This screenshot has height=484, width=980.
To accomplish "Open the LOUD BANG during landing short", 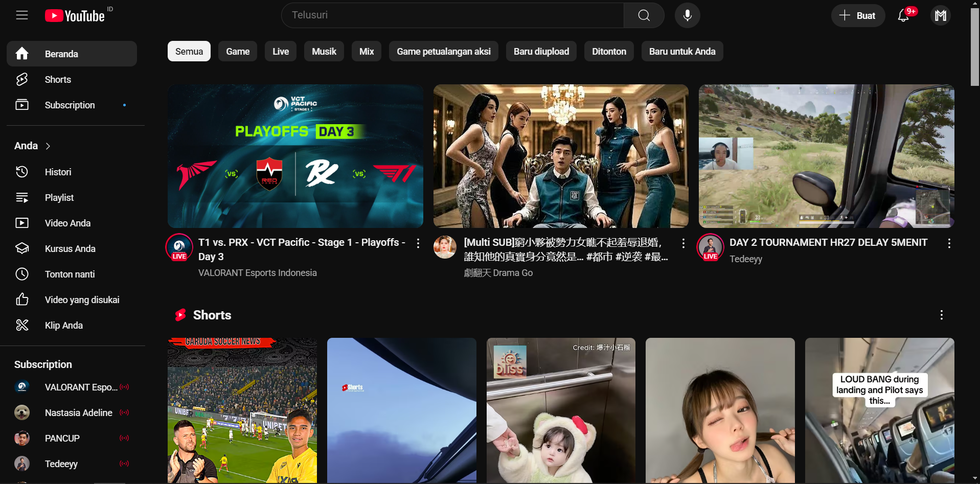I will [880, 410].
